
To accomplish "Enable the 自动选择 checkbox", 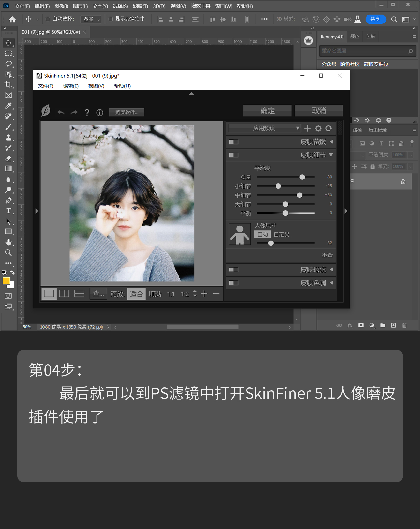I will coord(48,19).
